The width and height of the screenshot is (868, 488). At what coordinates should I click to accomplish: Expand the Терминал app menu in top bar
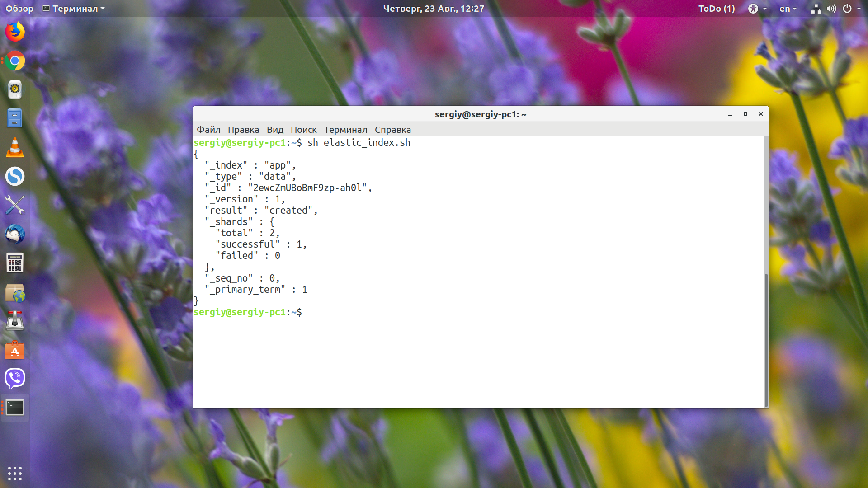(x=73, y=9)
